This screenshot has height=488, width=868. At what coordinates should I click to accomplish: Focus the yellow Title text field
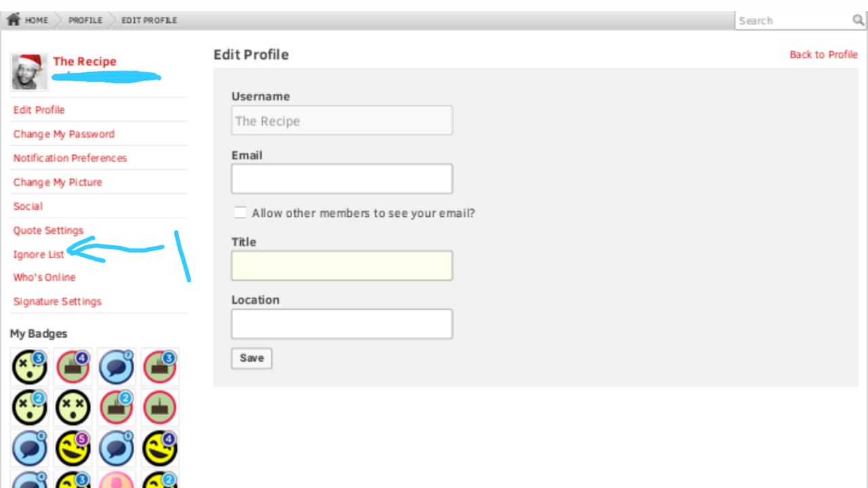click(x=342, y=266)
